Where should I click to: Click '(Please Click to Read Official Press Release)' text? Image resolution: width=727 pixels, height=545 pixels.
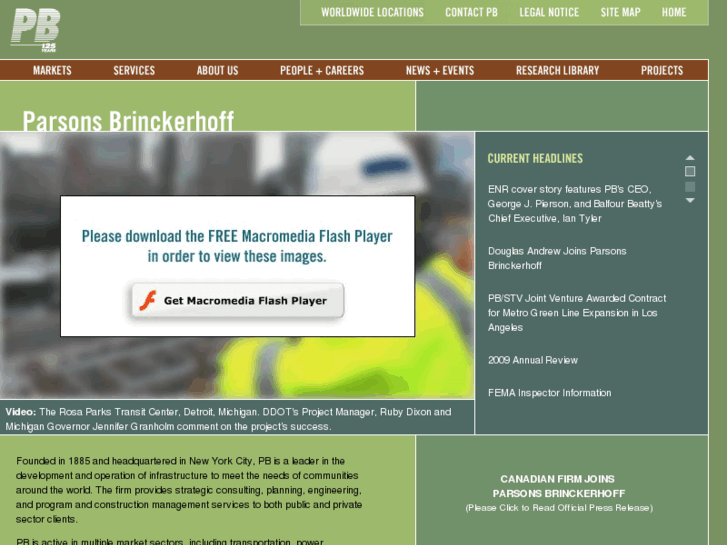pyautogui.click(x=559, y=508)
